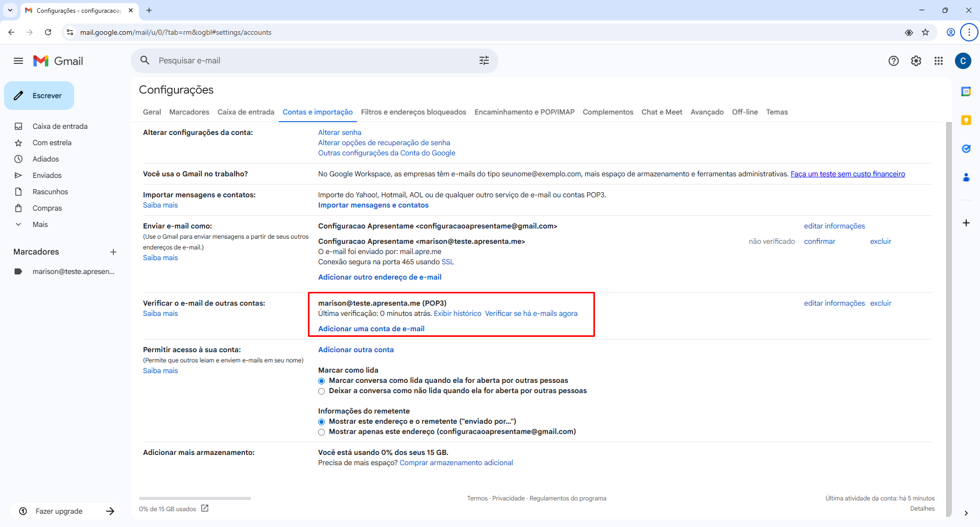This screenshot has height=527, width=980.
Task: Create new label with plus icon
Action: [113, 252]
